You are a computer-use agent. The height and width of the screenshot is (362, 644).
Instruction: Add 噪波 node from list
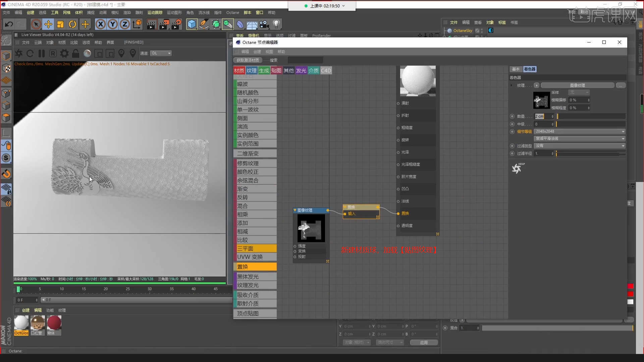(x=255, y=84)
